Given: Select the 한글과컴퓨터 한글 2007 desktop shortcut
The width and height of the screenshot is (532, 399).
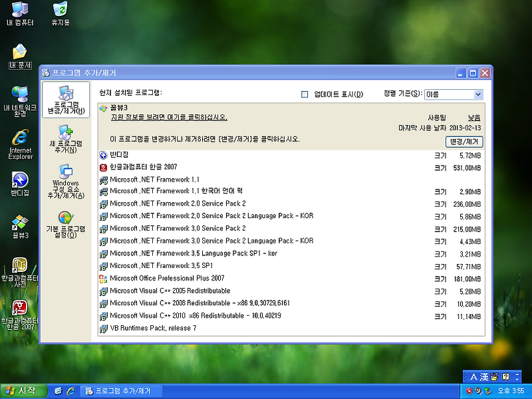Looking at the screenshot, I should (x=20, y=315).
